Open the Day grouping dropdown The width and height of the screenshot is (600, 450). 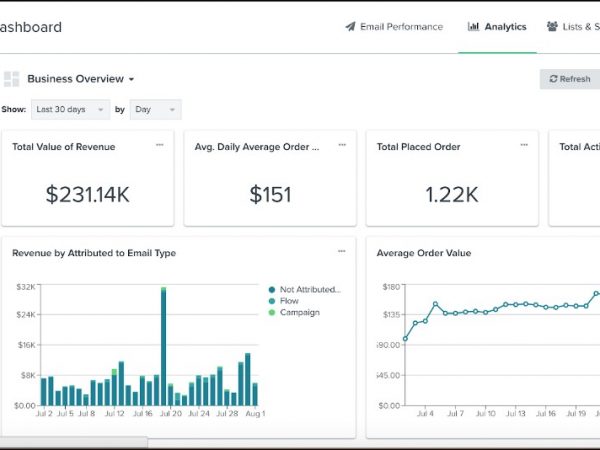tap(155, 110)
